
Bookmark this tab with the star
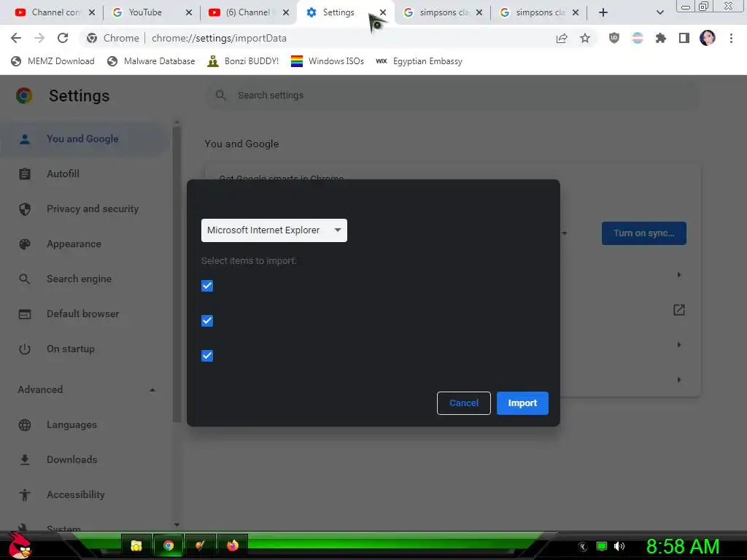coord(585,38)
